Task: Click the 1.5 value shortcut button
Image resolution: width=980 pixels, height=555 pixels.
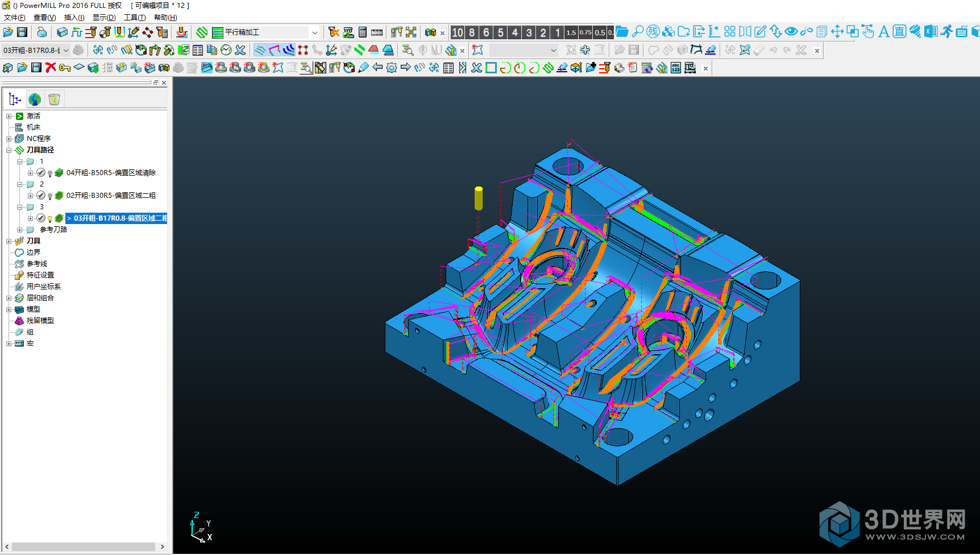Action: tap(571, 32)
